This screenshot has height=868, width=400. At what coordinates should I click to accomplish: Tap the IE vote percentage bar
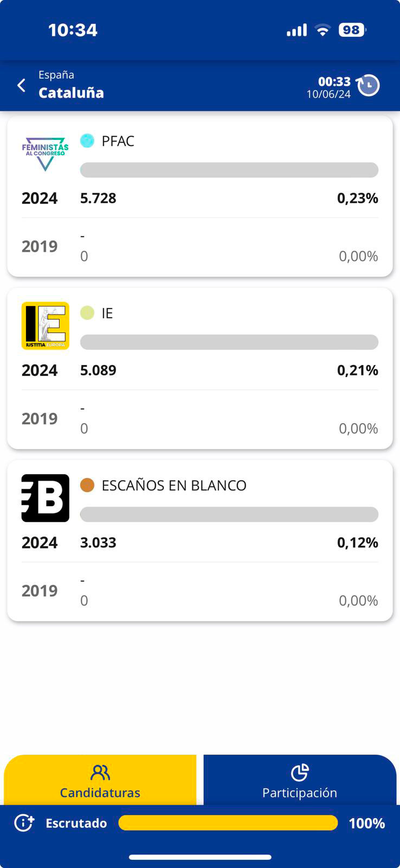229,342
